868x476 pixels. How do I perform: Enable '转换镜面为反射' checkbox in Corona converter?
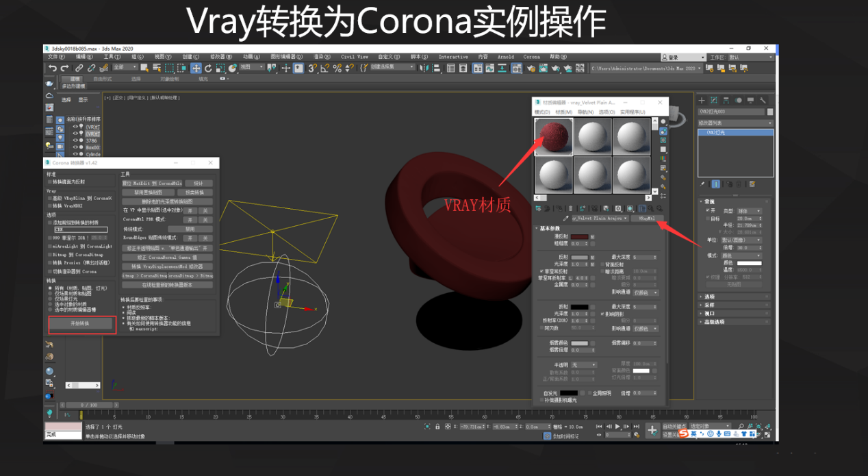[x=49, y=181]
